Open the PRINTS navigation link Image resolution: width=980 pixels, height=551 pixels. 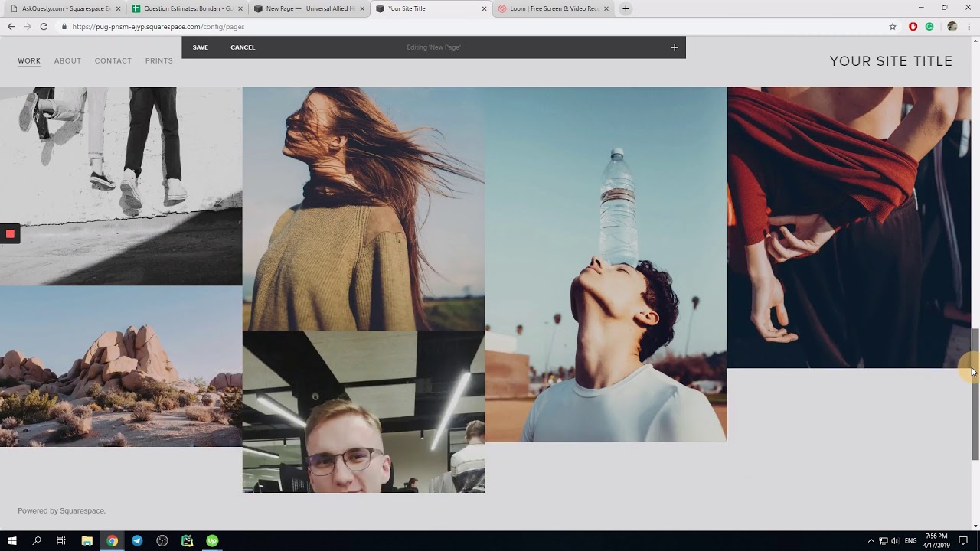click(159, 61)
